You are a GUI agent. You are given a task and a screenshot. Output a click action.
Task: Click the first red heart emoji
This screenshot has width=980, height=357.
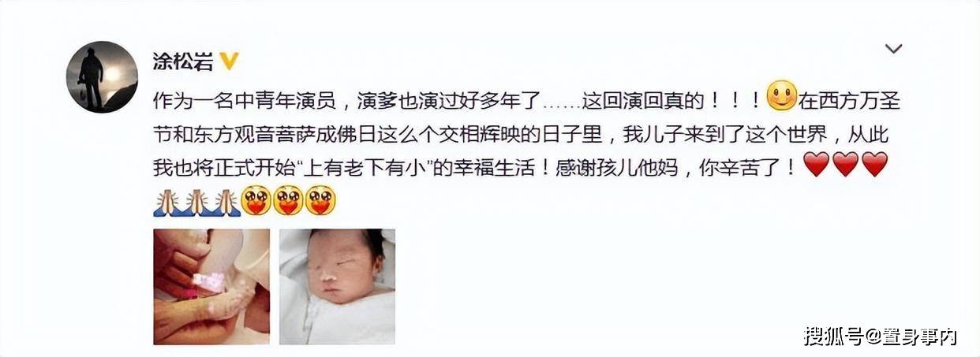815,165
